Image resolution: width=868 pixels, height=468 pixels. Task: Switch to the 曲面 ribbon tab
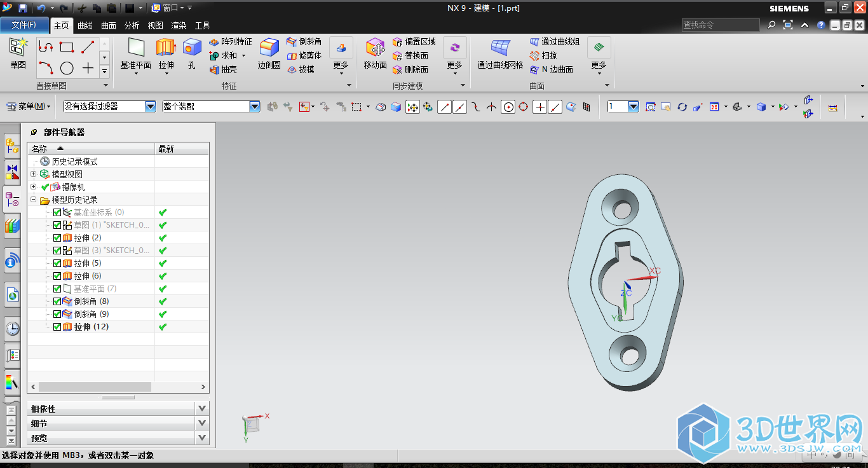tap(109, 25)
